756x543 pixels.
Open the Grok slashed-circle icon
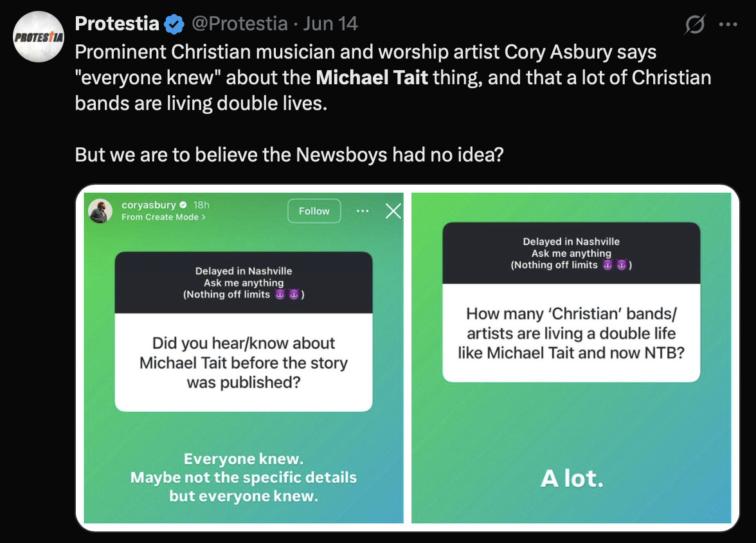point(694,26)
